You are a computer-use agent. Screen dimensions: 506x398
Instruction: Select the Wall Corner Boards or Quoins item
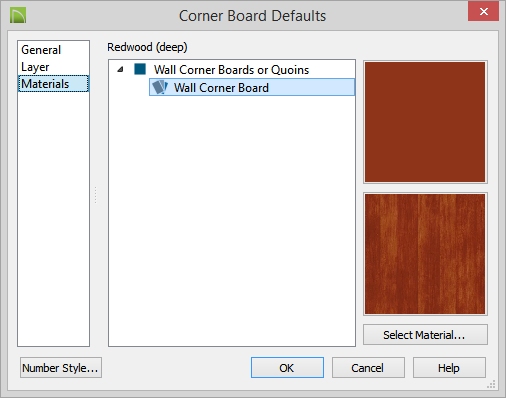click(231, 70)
